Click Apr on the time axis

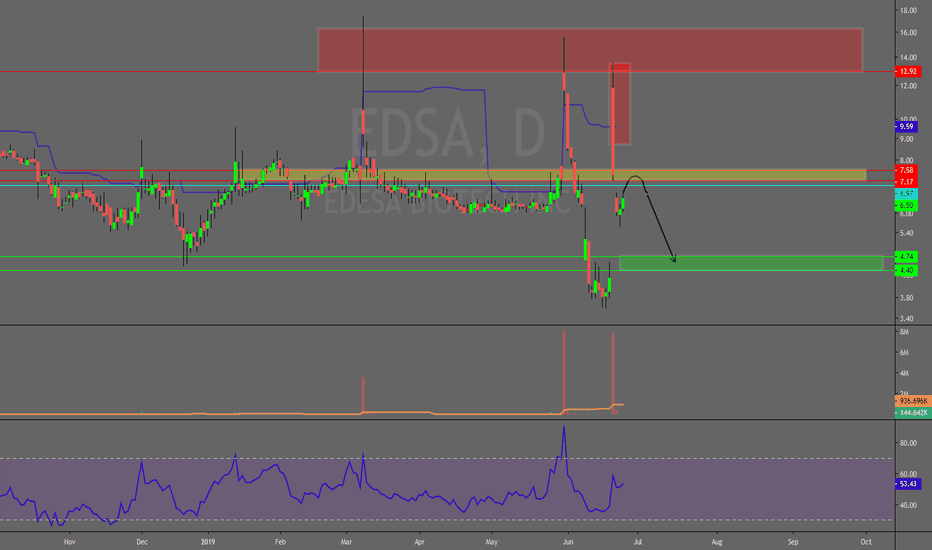coord(419,542)
